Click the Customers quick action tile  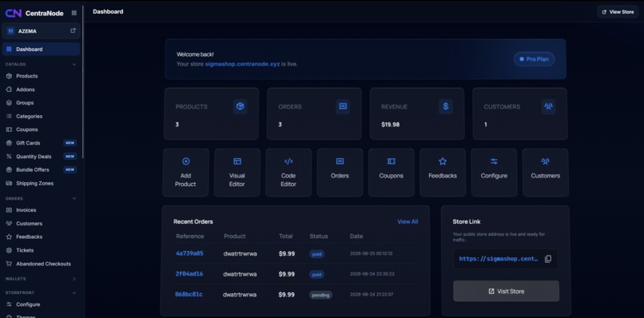(545, 173)
